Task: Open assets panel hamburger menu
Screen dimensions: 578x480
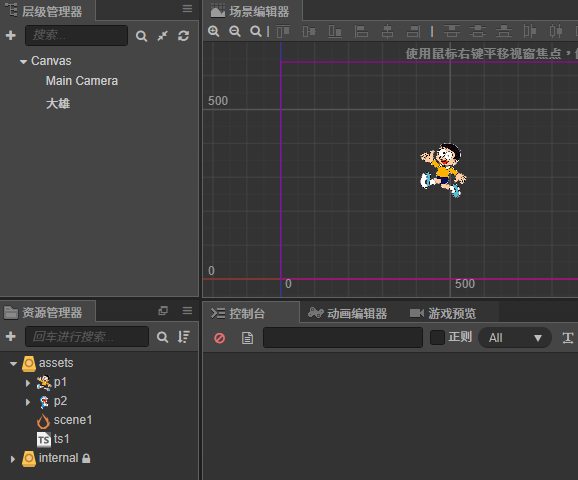Action: pos(187,311)
